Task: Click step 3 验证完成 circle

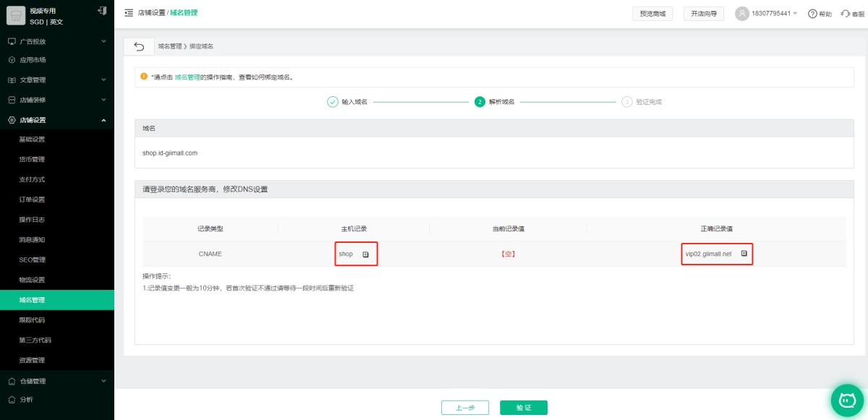Action: click(627, 102)
